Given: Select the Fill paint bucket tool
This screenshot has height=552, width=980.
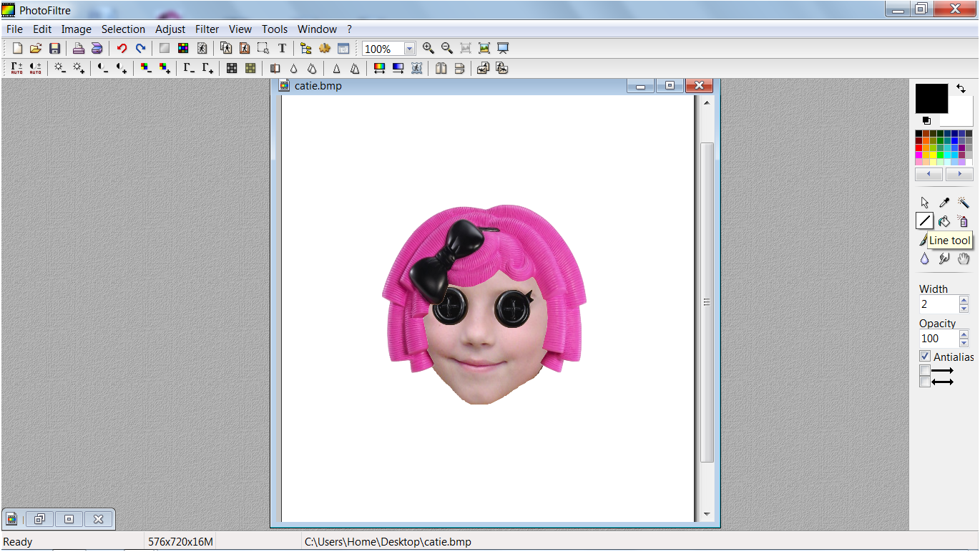Looking at the screenshot, I should 944,221.
